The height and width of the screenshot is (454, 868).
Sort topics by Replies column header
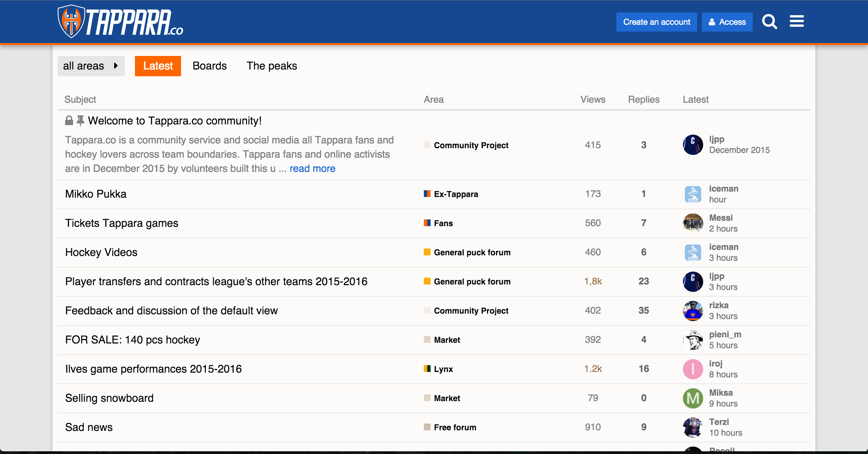[x=644, y=99]
